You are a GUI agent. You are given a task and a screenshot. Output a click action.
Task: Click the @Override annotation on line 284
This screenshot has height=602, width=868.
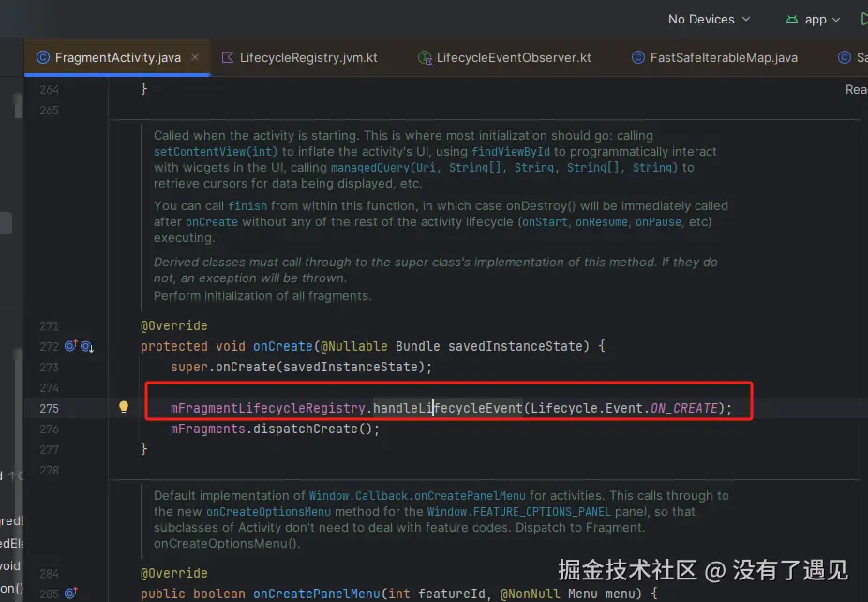[173, 573]
